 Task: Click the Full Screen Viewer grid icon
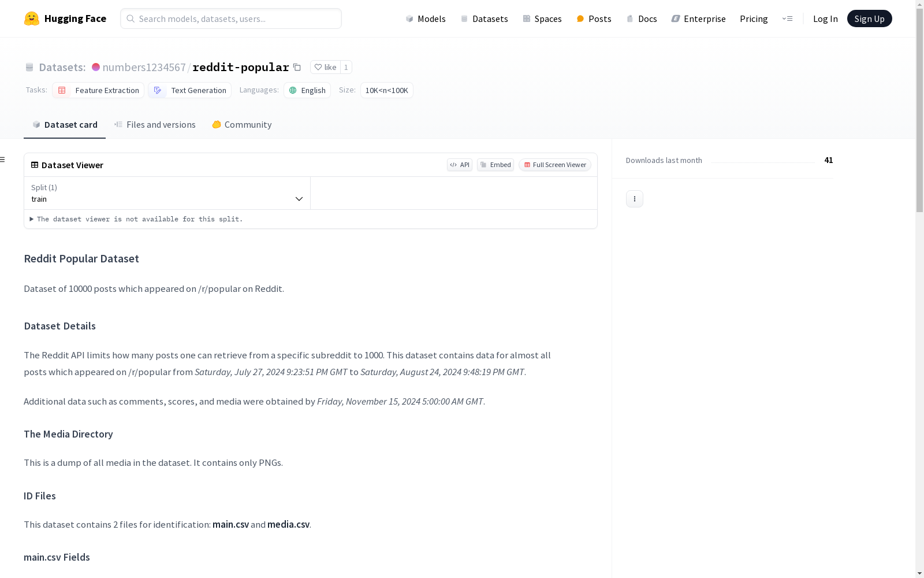[x=527, y=165]
